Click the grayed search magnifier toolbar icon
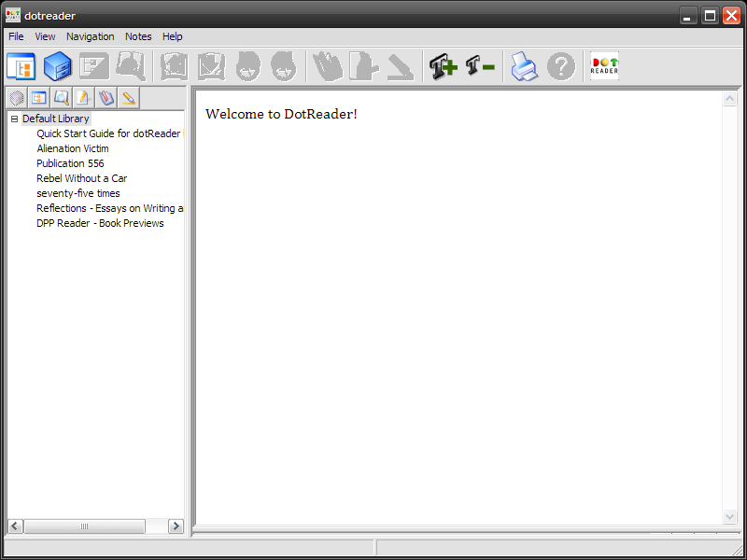The height and width of the screenshot is (560, 747). pos(131,66)
